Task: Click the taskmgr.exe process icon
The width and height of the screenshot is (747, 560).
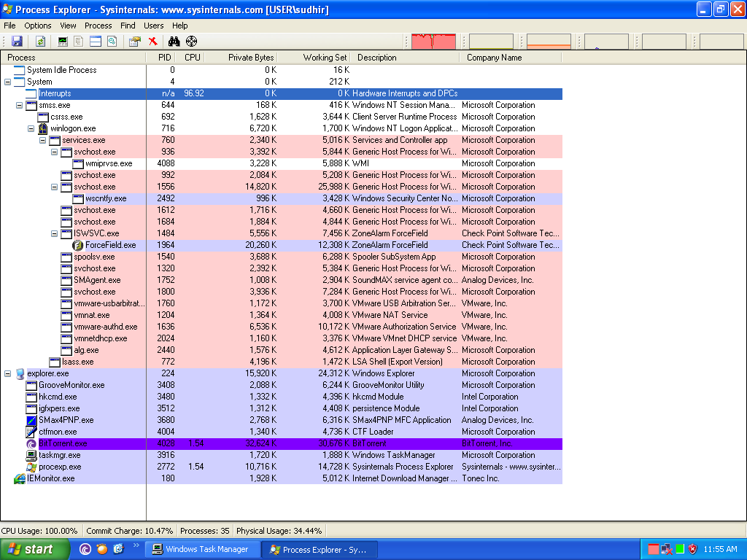Action: coord(31,455)
